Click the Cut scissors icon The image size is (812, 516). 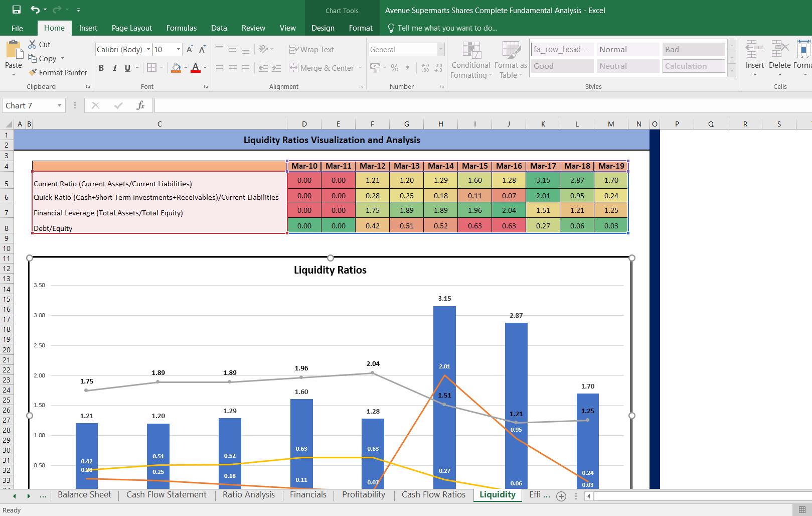coord(32,44)
